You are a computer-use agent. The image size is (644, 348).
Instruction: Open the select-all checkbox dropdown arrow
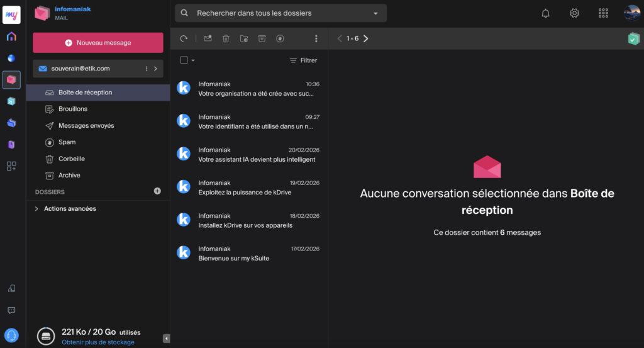tap(193, 60)
